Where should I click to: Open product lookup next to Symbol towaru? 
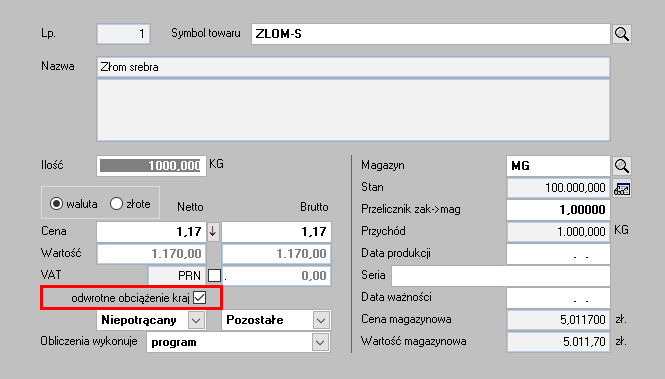[621, 34]
